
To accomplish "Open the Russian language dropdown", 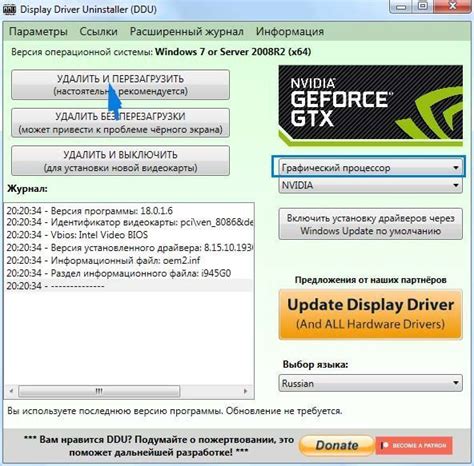I will click(370, 383).
